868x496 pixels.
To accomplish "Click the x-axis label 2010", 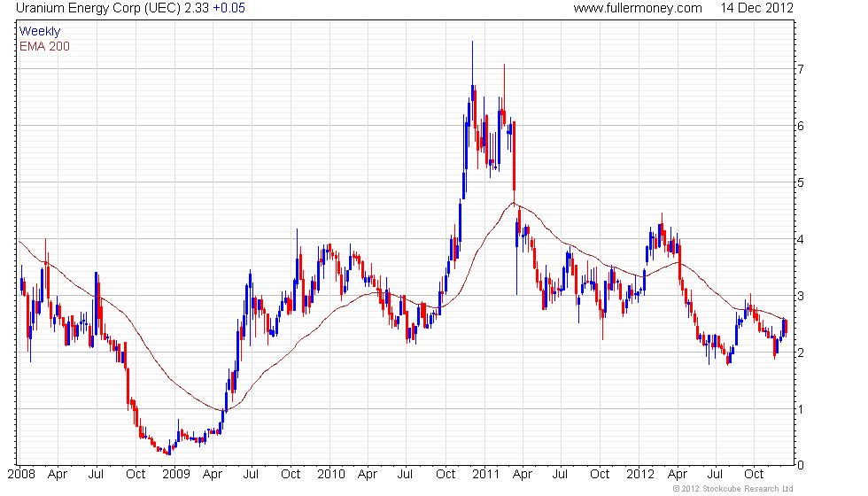I will coord(331,475).
